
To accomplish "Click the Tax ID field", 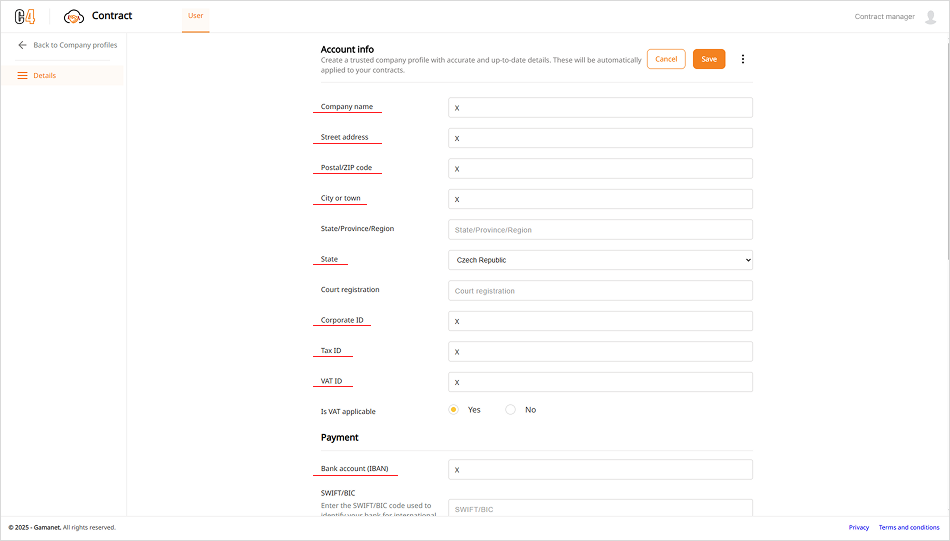I will [600, 351].
